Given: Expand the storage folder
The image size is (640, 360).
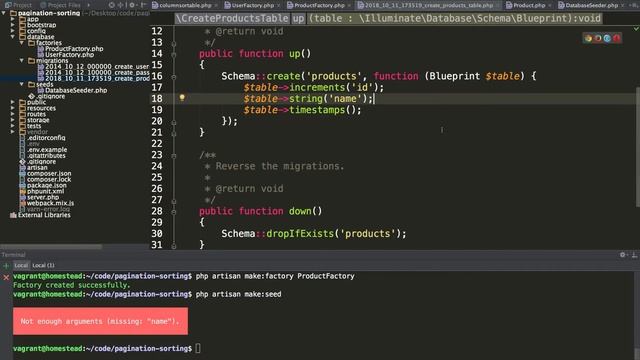Looking at the screenshot, I should (x=13, y=120).
